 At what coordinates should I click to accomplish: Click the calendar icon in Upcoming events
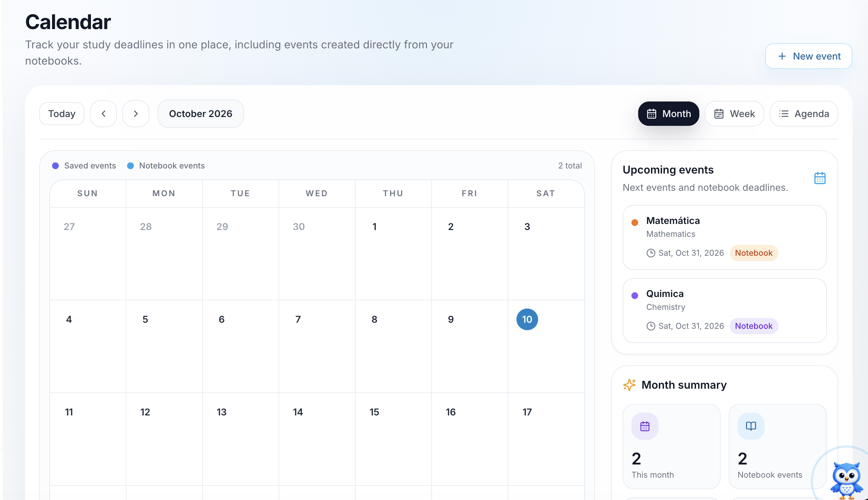pos(820,178)
